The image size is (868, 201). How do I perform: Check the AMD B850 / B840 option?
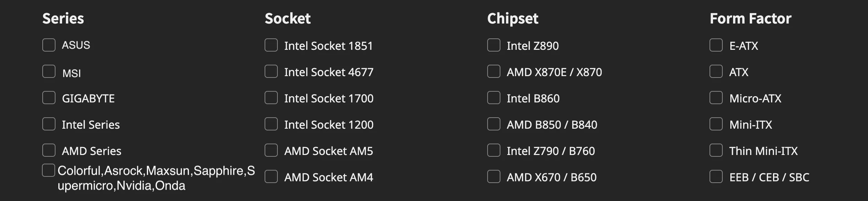(x=494, y=124)
